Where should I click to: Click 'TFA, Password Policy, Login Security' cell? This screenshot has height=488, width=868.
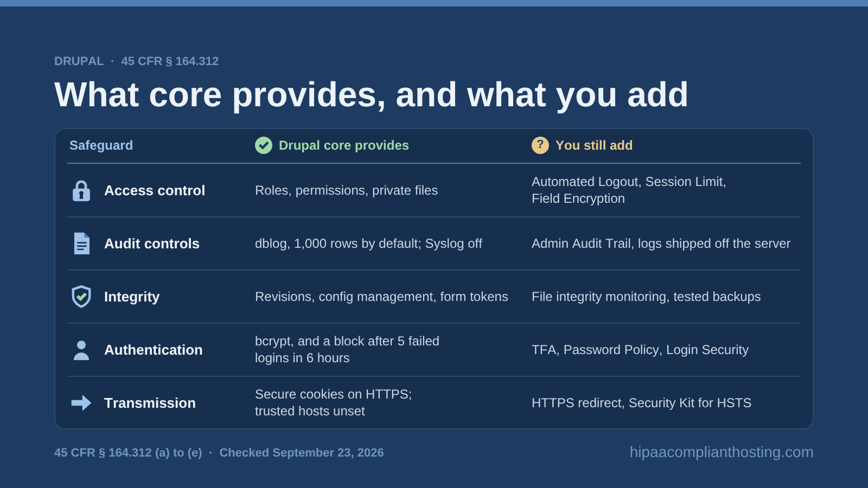[640, 350]
